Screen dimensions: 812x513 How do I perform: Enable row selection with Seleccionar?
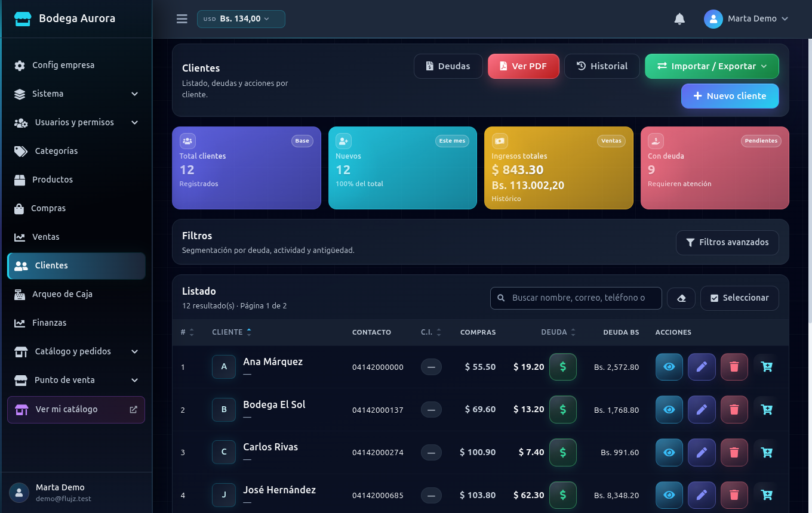(740, 298)
